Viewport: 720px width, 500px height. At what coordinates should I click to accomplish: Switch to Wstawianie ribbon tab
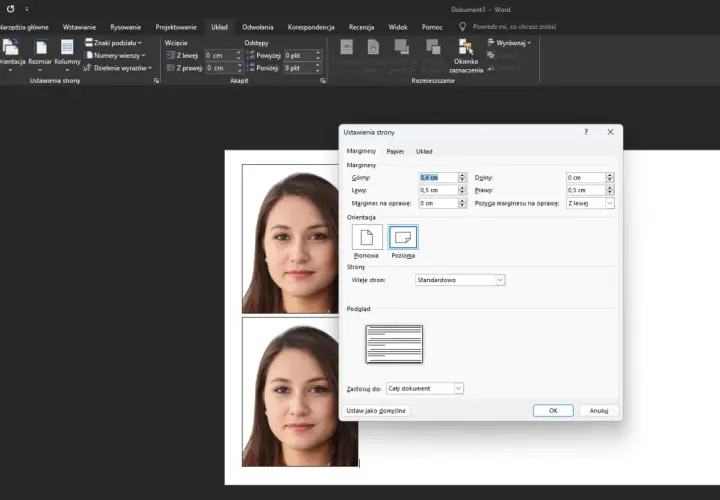click(79, 27)
